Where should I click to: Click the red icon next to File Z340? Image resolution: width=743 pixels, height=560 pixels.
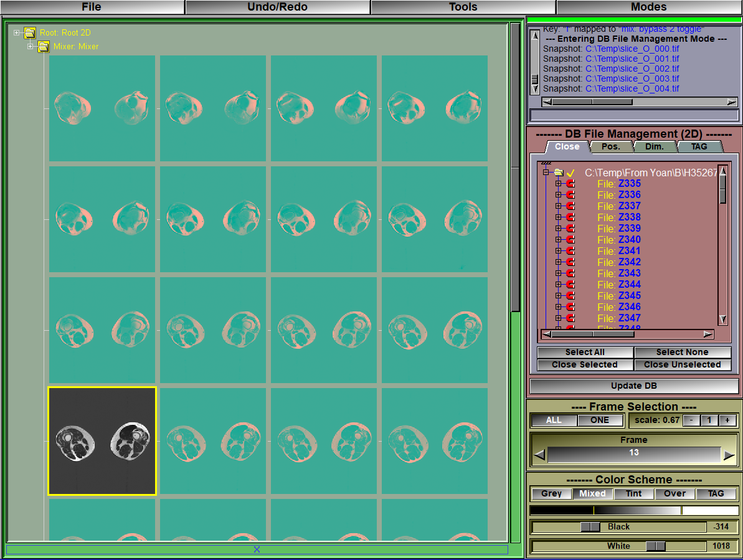click(570, 240)
